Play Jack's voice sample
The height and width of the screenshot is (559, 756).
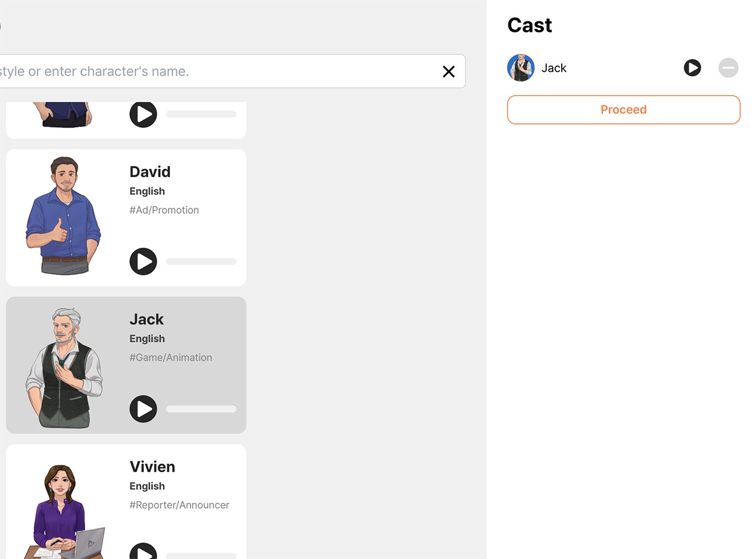[x=143, y=409]
